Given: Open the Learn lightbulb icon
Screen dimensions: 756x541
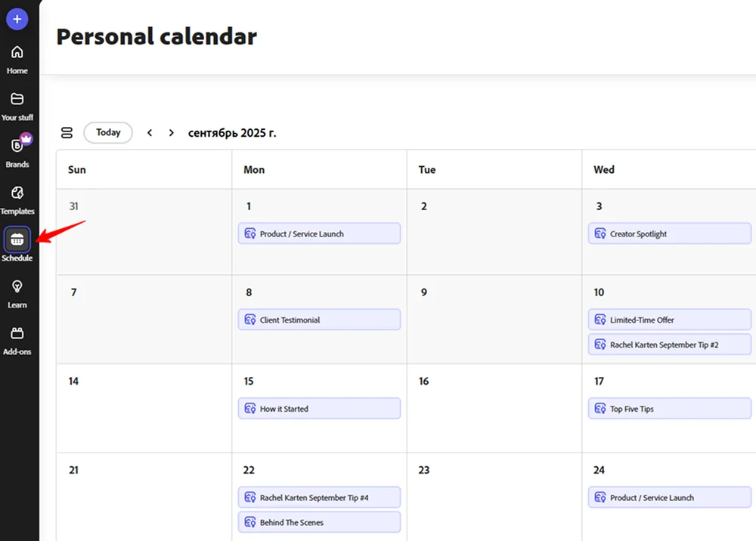Looking at the screenshot, I should (x=17, y=287).
